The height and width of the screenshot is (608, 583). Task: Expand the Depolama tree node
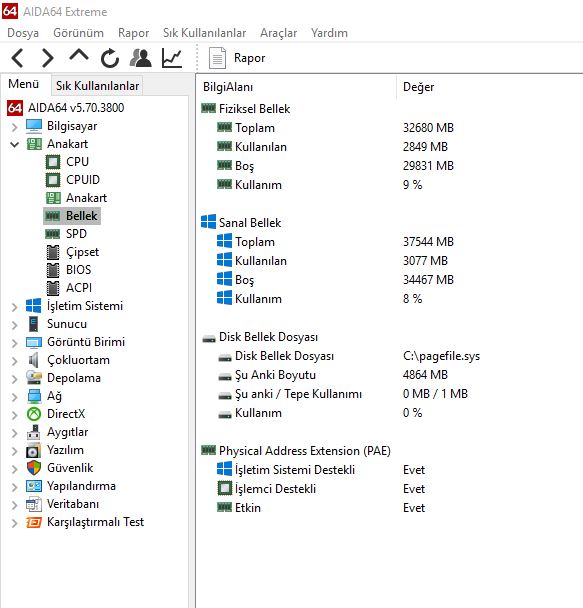(x=14, y=379)
